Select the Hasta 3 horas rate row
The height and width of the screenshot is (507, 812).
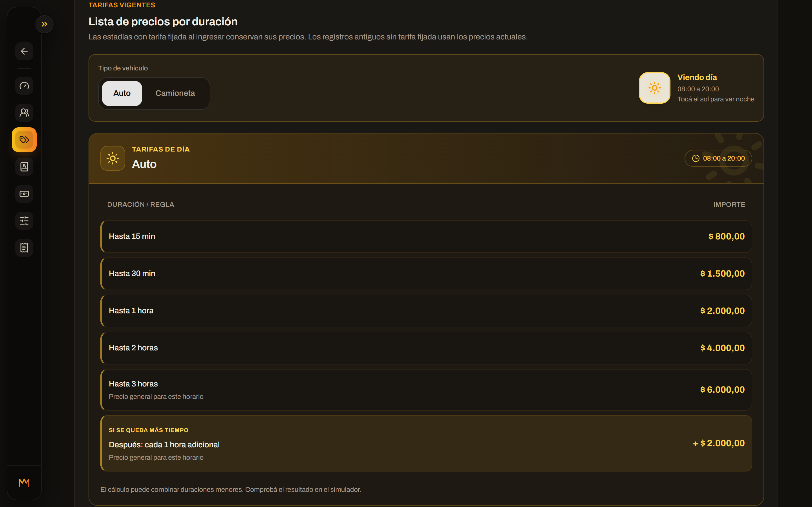pyautogui.click(x=426, y=390)
